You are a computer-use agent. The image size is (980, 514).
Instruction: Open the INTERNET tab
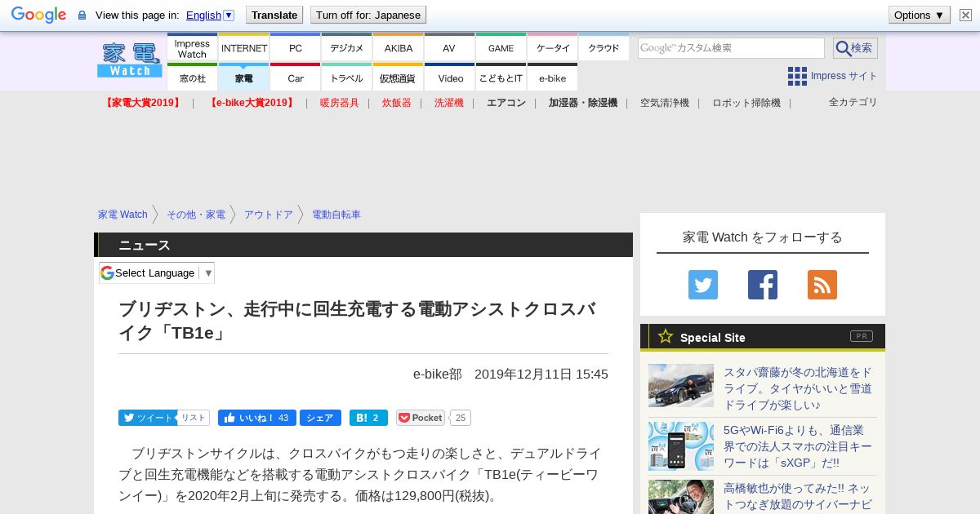244,48
